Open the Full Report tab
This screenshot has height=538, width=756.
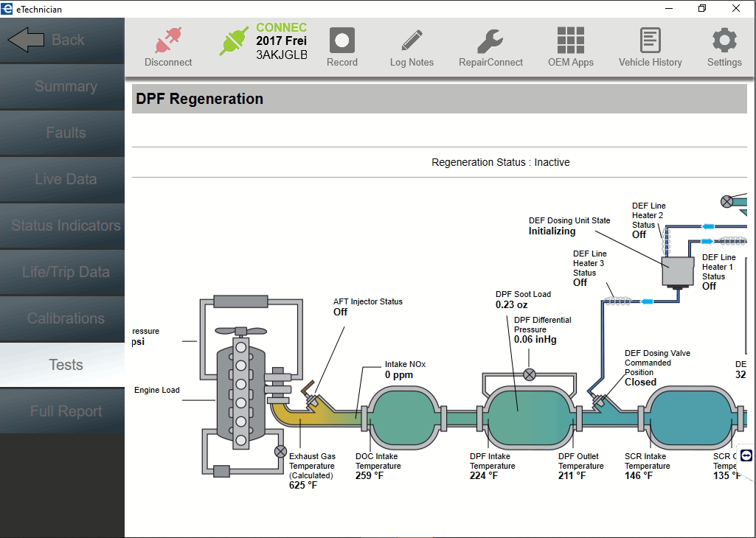tap(62, 411)
